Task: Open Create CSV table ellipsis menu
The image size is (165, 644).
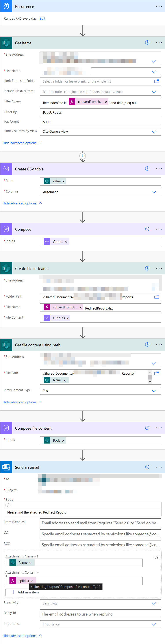Action: pyautogui.click(x=159, y=169)
